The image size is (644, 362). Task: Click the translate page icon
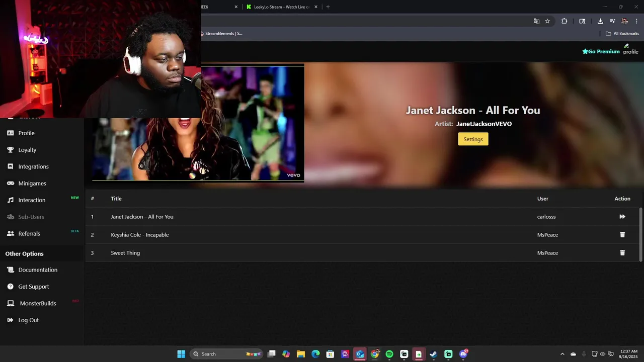tap(536, 21)
